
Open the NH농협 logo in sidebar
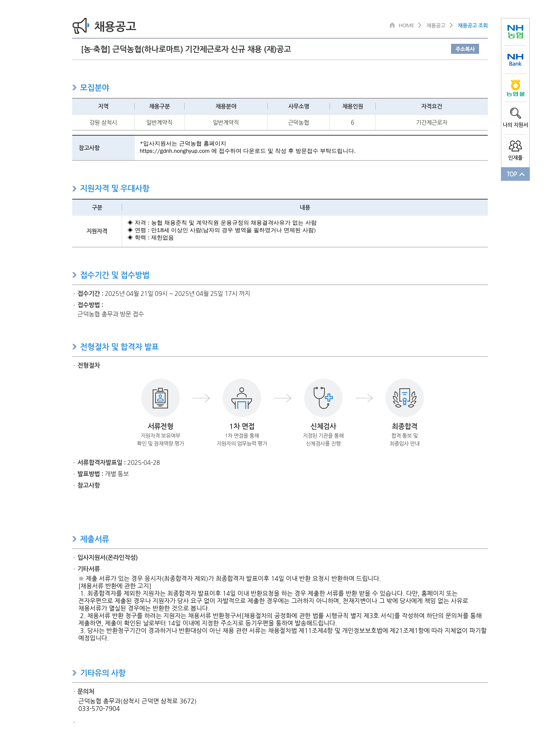point(515,32)
